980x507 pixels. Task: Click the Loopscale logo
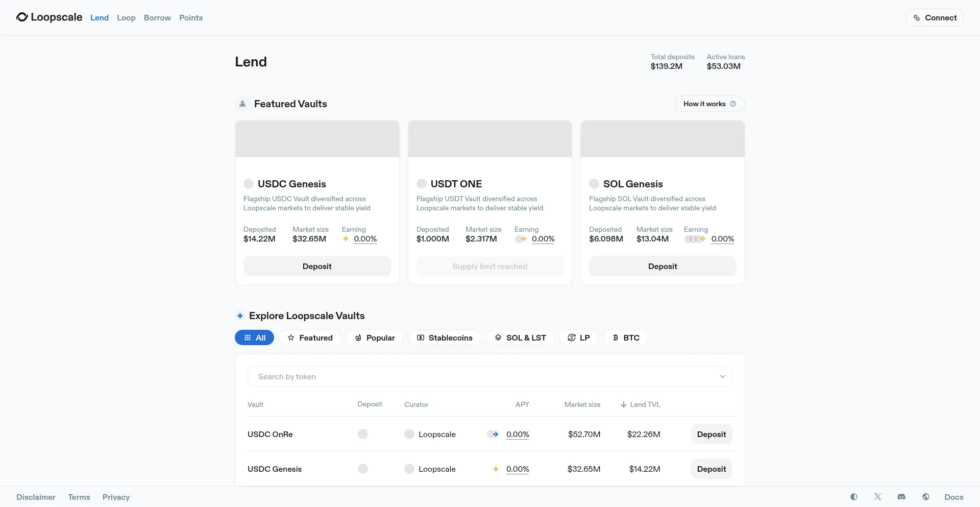click(49, 17)
